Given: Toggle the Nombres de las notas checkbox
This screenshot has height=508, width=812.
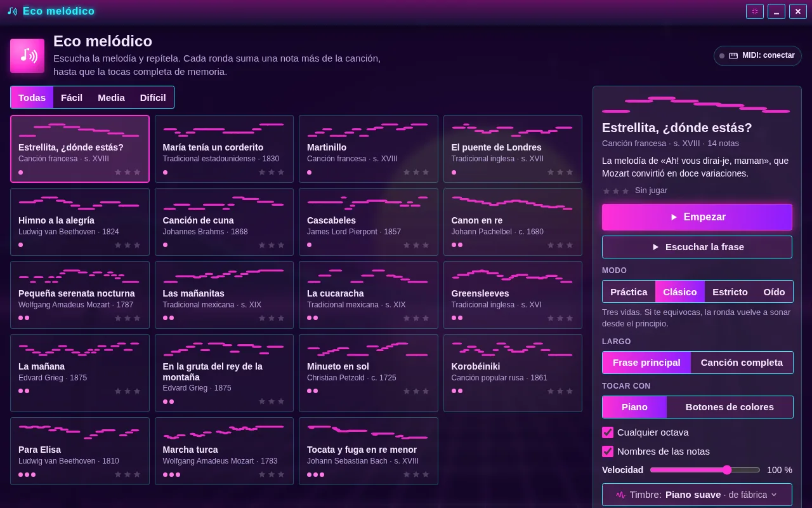Looking at the screenshot, I should (608, 451).
